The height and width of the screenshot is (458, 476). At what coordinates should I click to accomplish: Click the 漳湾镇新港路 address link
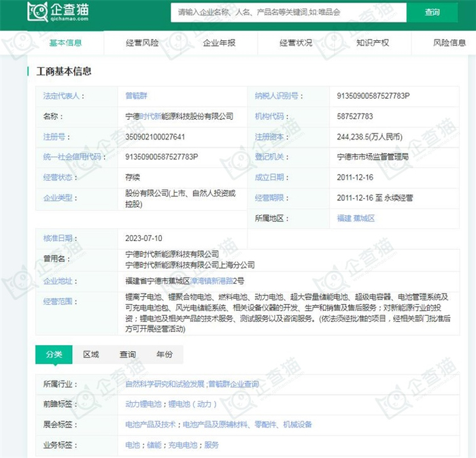click(x=211, y=281)
